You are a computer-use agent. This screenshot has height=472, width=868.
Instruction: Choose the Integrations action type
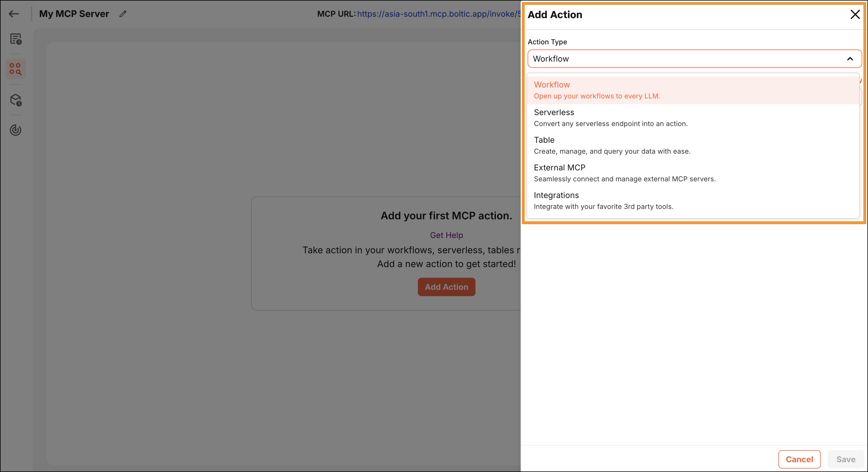tap(693, 201)
